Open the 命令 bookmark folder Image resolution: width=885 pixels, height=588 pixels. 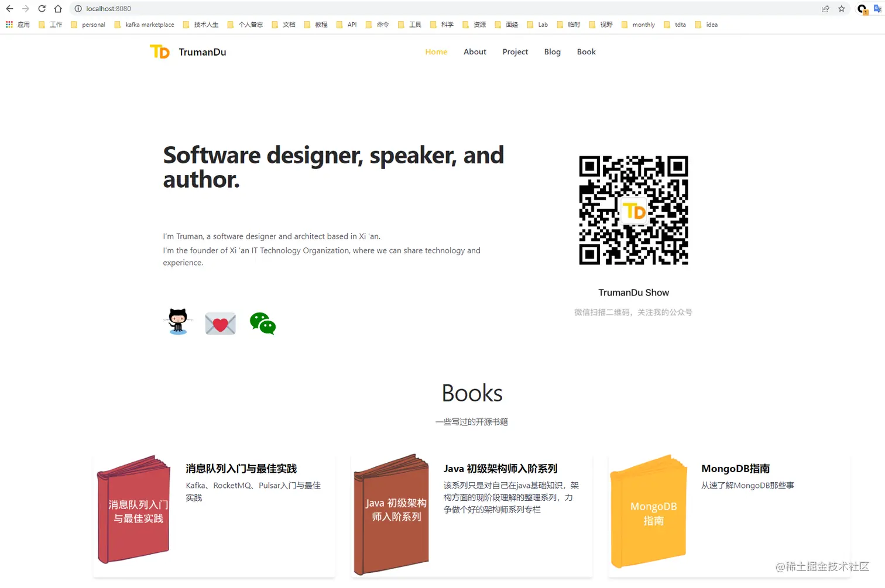coord(378,25)
